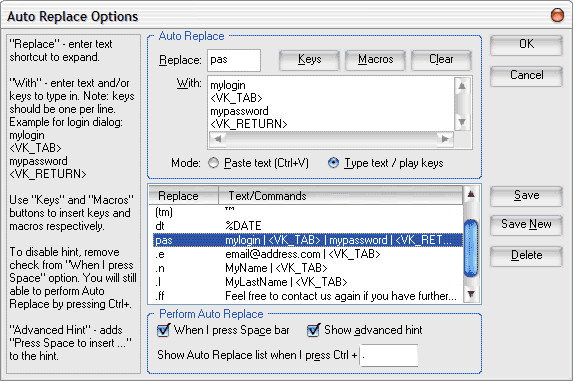Uncheck When I press Space bar

163,330
